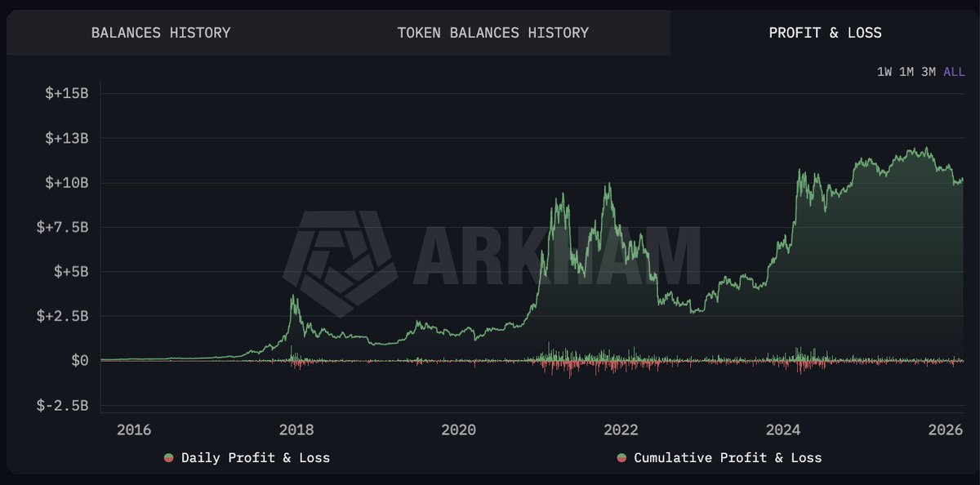Click the Cumulative Profit & Loss legend dot
The image size is (980, 485).
tap(621, 458)
